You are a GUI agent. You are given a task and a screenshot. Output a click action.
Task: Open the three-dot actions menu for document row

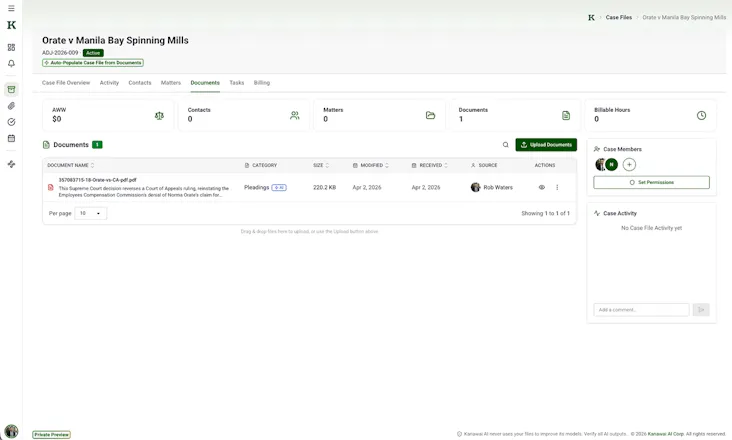point(557,187)
